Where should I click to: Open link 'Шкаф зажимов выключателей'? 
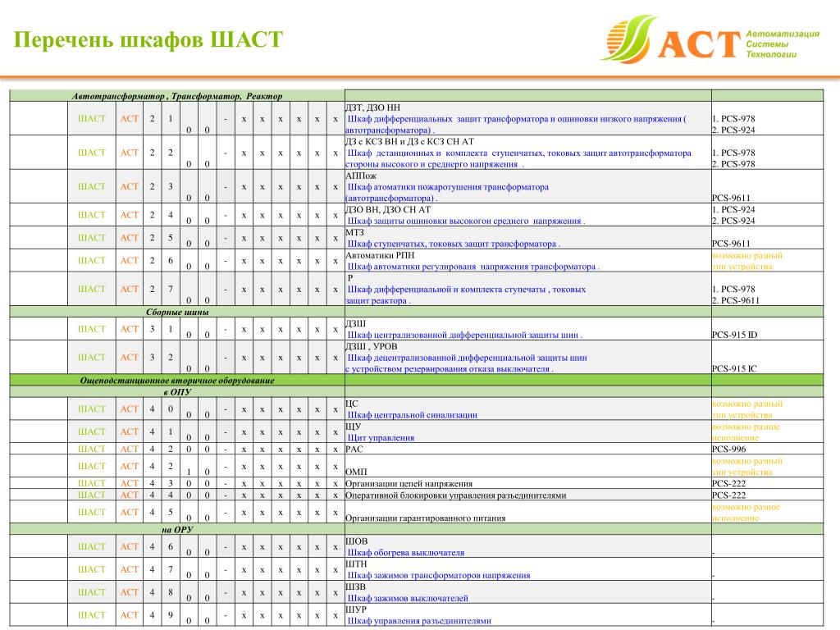(408, 598)
